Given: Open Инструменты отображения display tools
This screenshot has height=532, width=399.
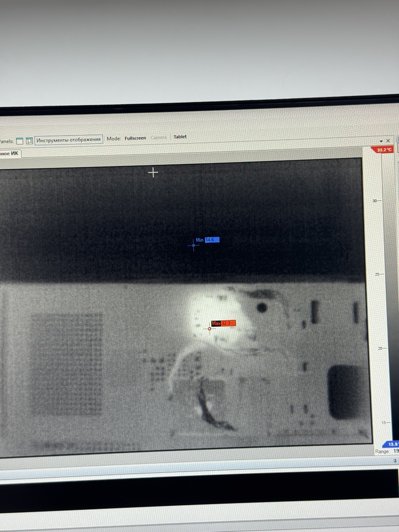Looking at the screenshot, I should click(68, 140).
